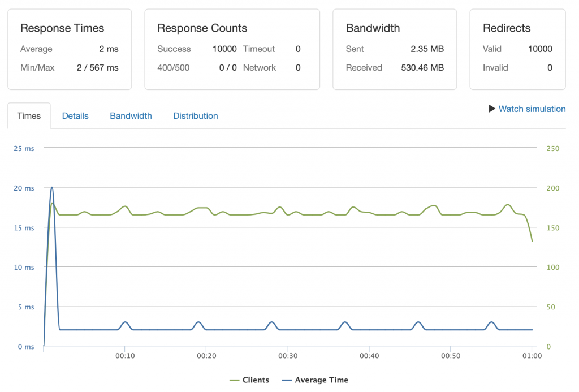Click the 50 clients axis label

pos(551,307)
